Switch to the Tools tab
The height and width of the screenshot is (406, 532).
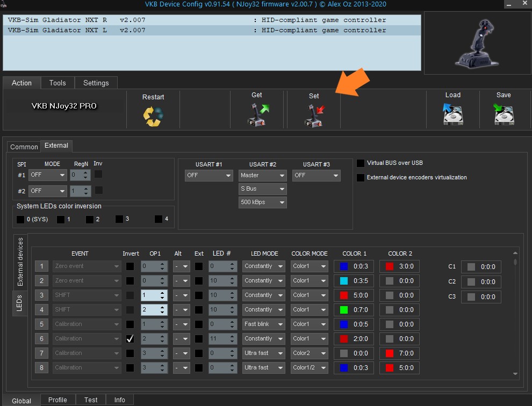click(x=57, y=83)
